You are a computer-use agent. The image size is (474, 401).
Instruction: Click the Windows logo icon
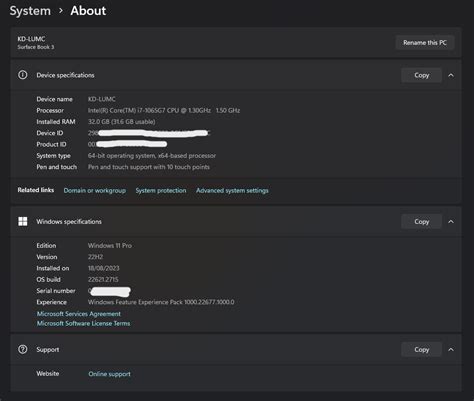point(23,221)
